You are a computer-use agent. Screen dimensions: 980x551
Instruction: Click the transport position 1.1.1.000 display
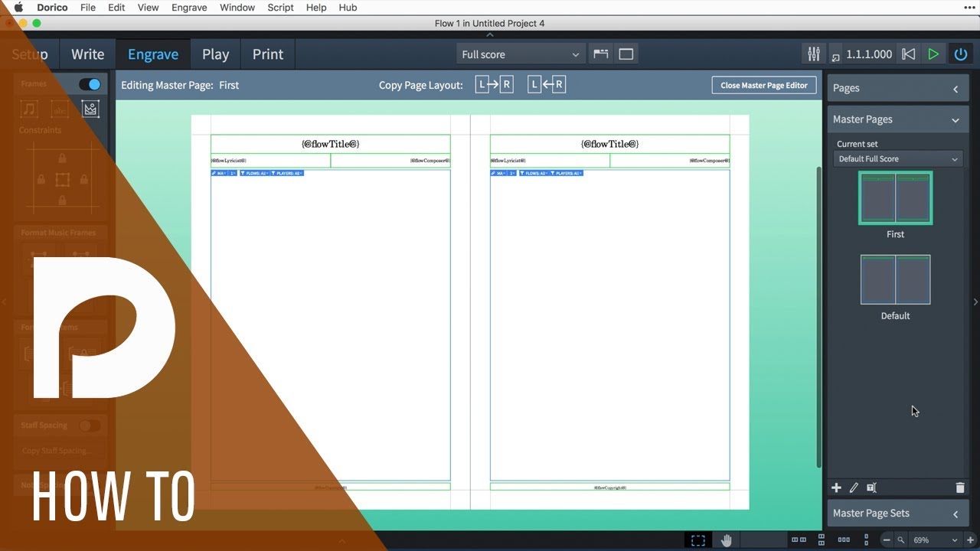[x=869, y=54]
